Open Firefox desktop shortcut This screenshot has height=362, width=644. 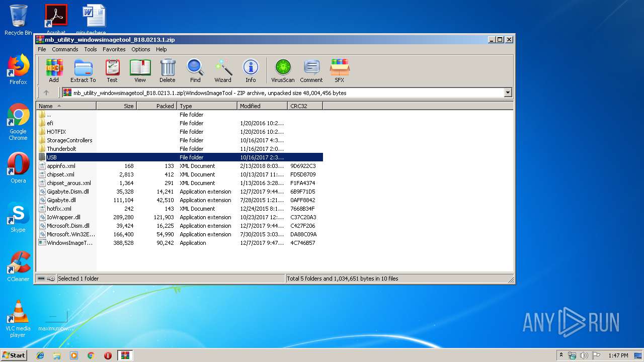click(18, 69)
